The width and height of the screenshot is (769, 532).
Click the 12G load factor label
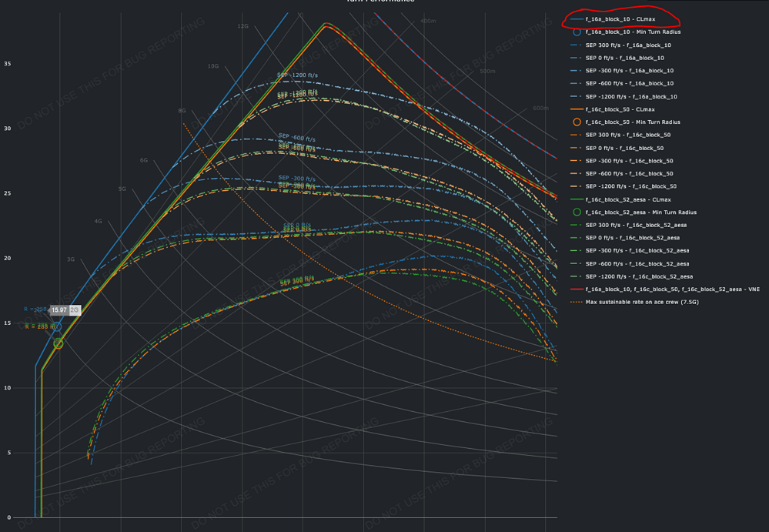[242, 26]
